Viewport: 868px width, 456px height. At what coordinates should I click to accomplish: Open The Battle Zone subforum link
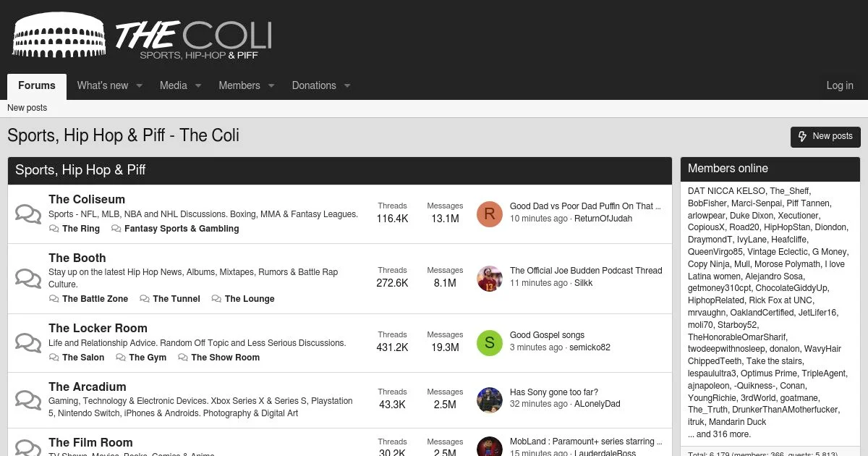(95, 299)
